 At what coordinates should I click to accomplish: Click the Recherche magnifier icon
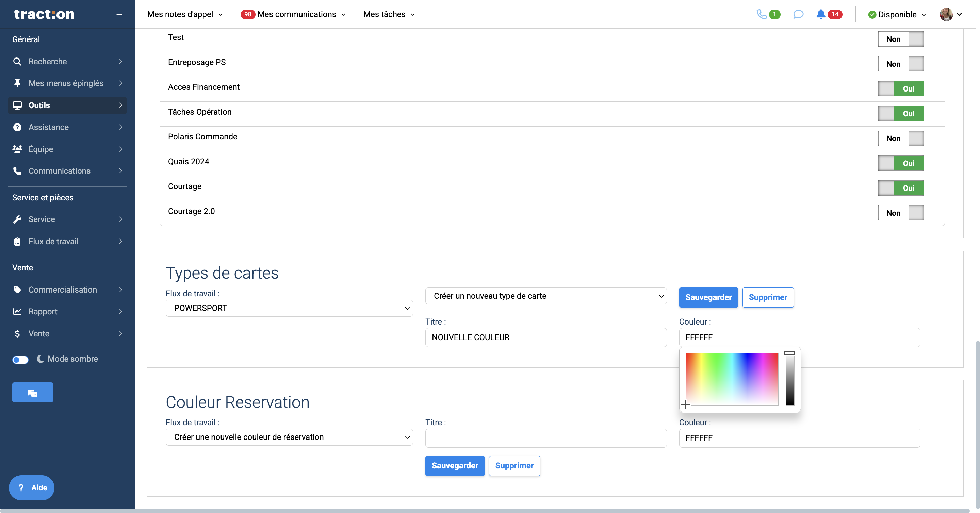click(17, 61)
